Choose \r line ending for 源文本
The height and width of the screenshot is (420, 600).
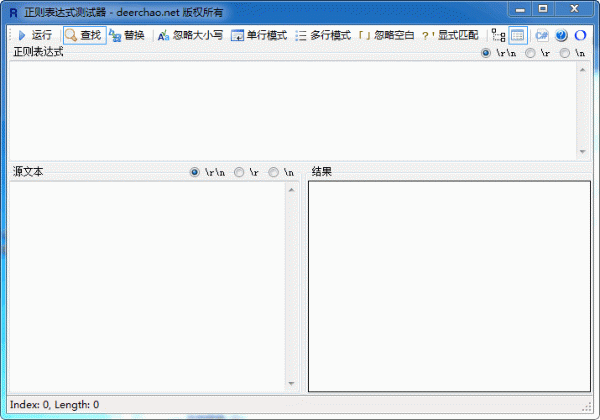tap(240, 172)
